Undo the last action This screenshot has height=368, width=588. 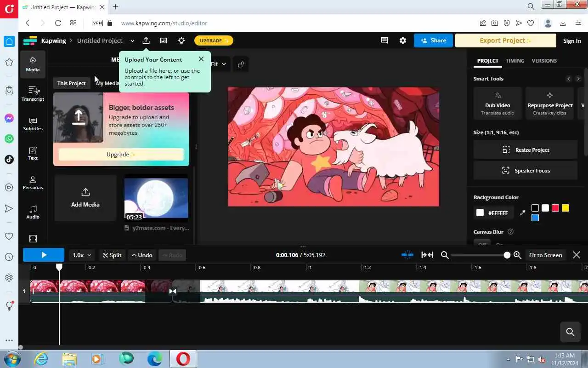coord(142,255)
